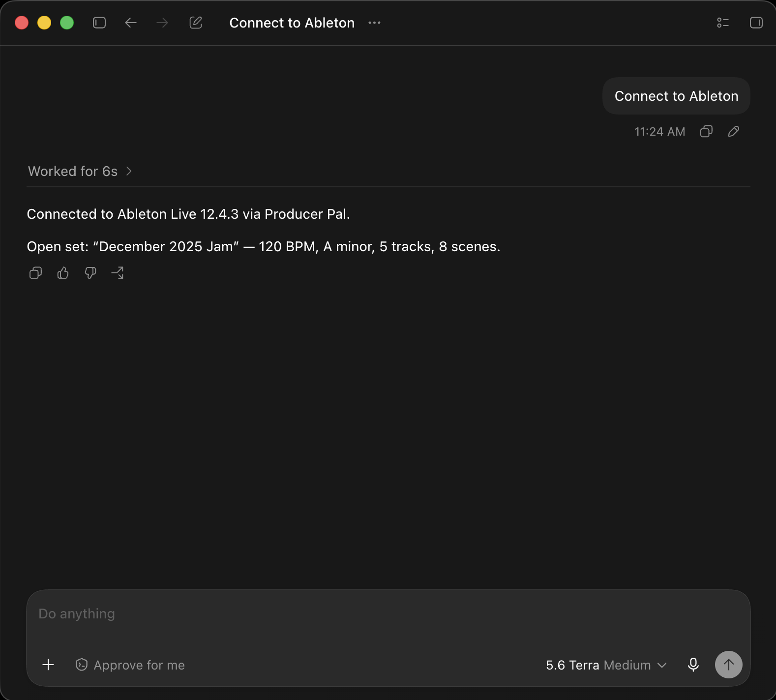Click the "Connected to Ableton Live 12.4.3" line

point(188,214)
